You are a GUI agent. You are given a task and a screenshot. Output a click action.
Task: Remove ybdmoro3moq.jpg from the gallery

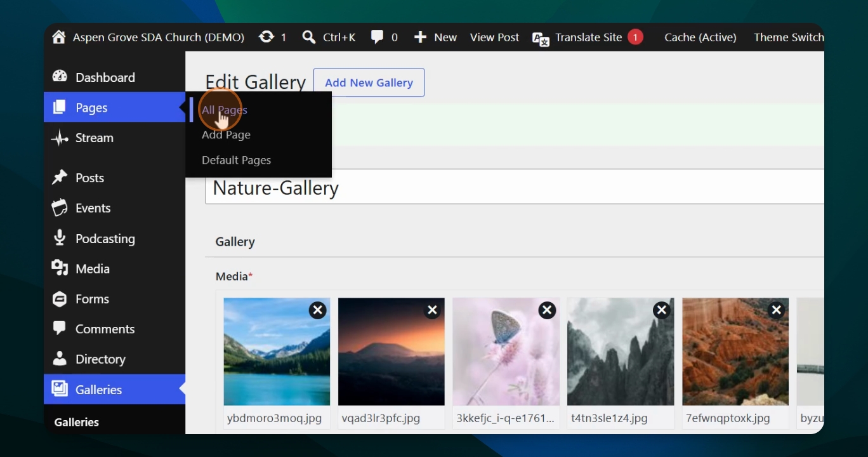point(318,310)
